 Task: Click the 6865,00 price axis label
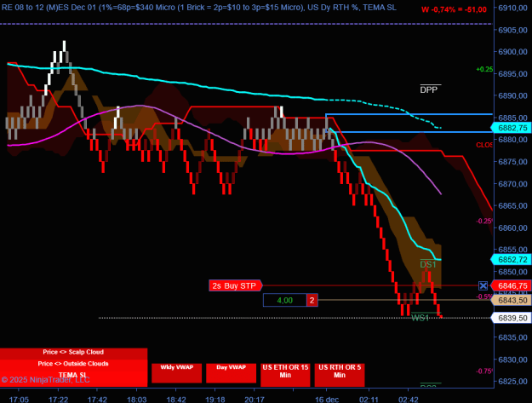point(512,205)
